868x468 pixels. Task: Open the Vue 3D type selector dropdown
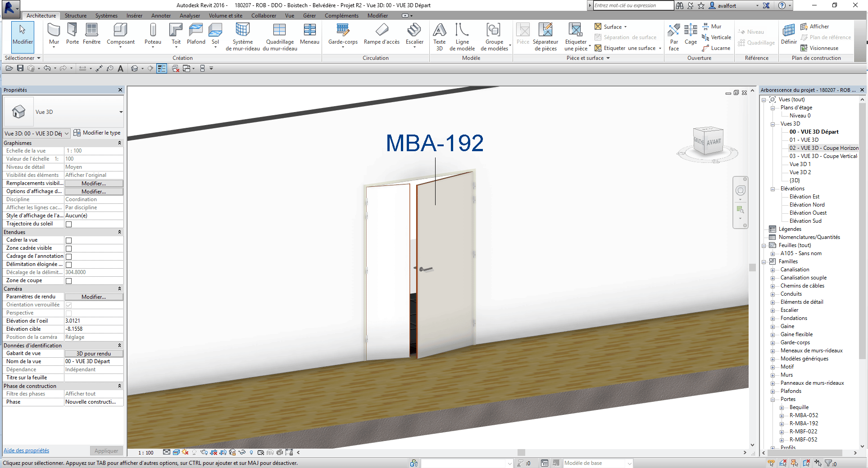point(121,112)
